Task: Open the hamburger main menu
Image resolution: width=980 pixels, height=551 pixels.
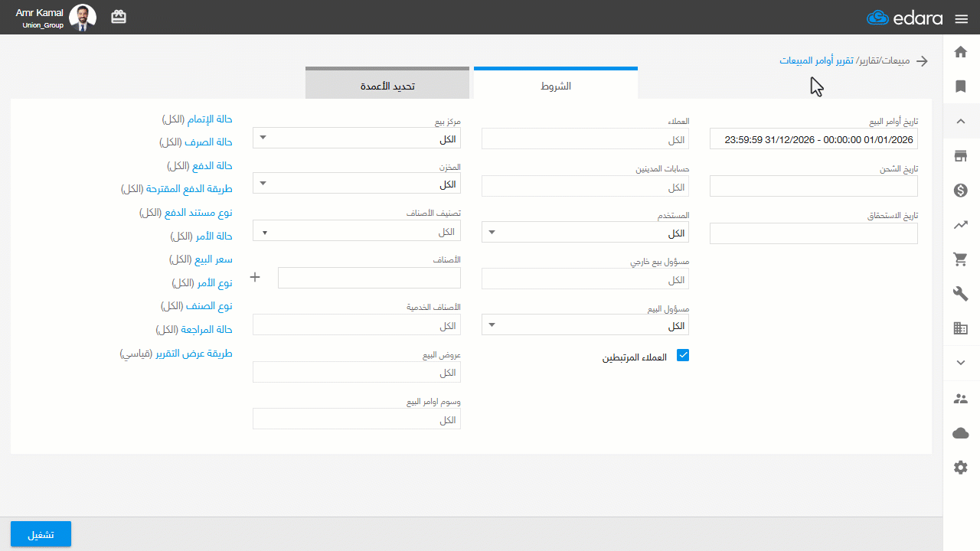Action: pyautogui.click(x=962, y=19)
